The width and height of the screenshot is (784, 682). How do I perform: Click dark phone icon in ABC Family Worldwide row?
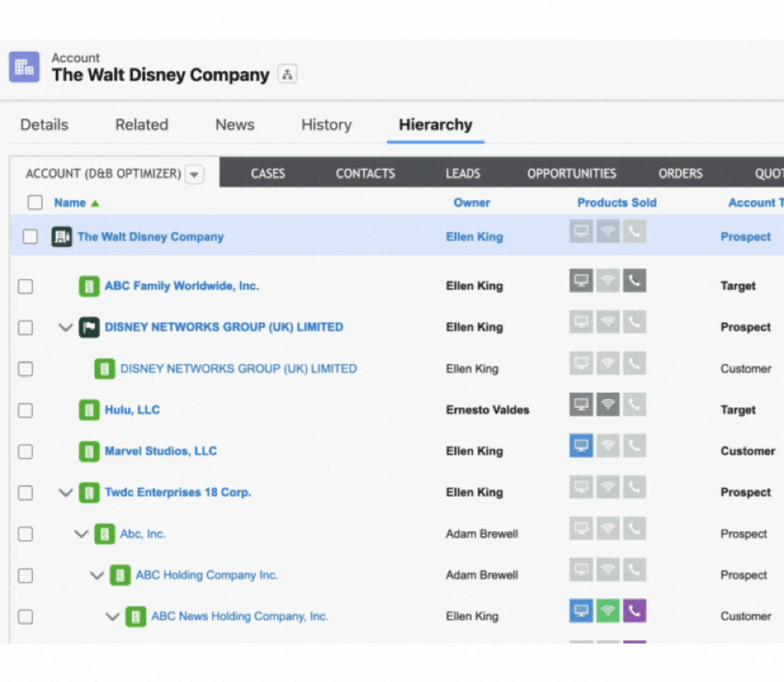point(635,281)
